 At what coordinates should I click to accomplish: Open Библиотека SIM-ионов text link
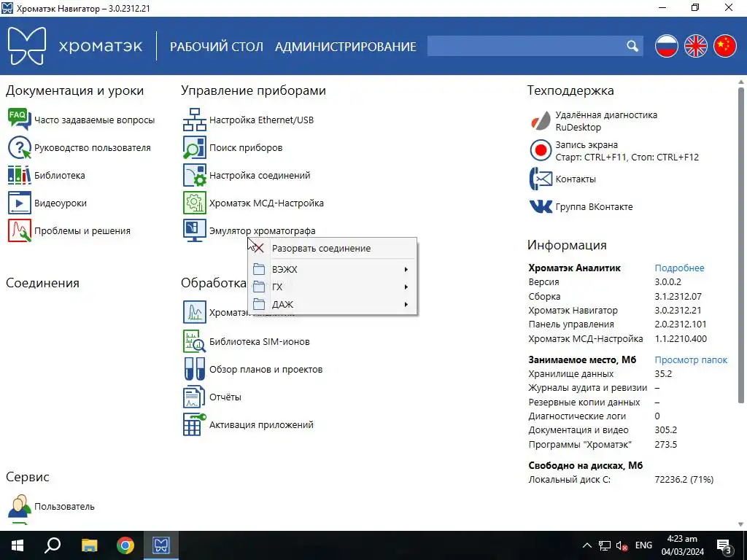260,341
